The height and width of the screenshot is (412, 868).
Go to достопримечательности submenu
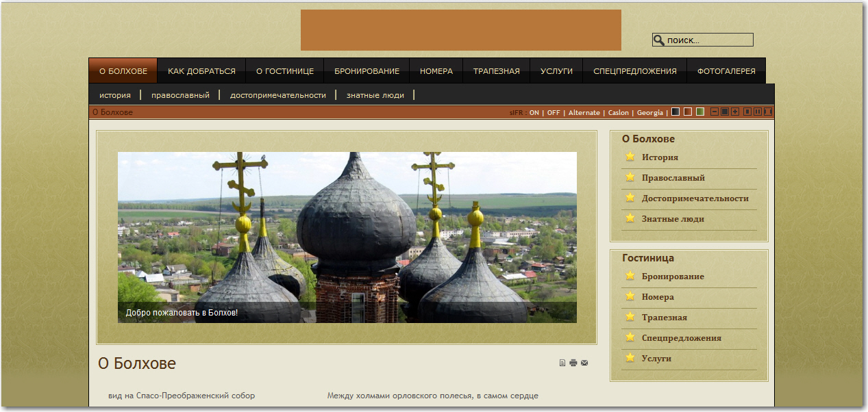pos(278,95)
